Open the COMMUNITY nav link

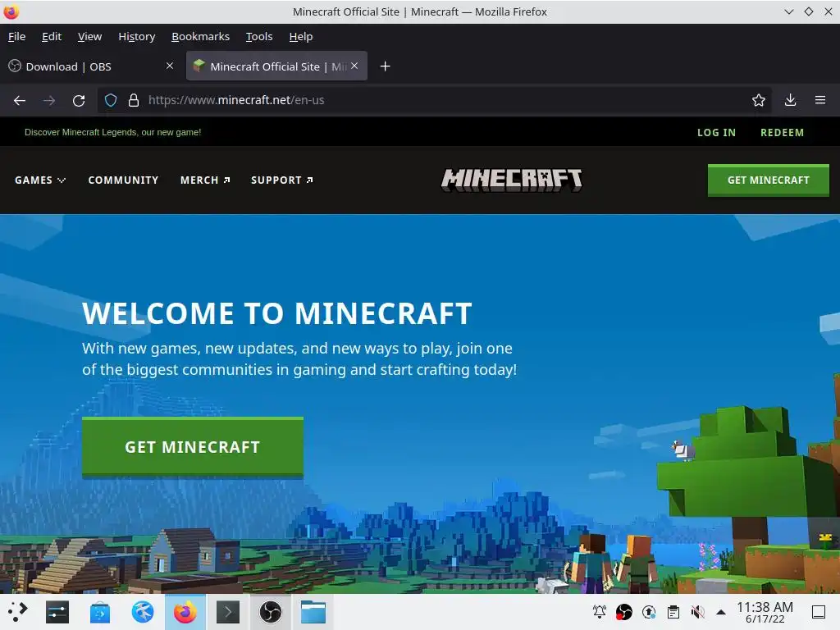pos(123,180)
